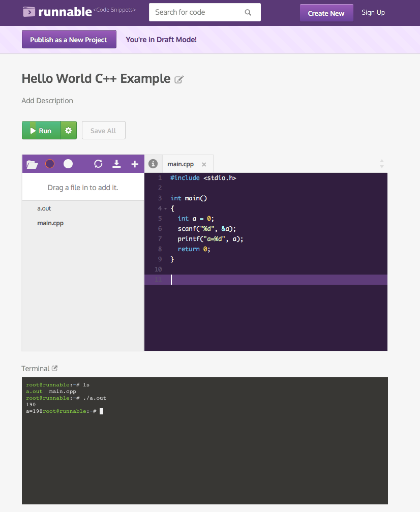
Task: Click the terminal prompt cursor
Action: [x=102, y=411]
